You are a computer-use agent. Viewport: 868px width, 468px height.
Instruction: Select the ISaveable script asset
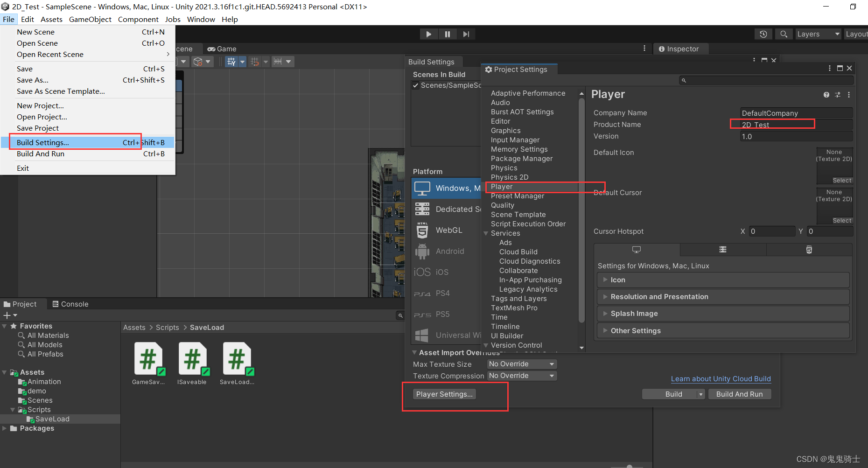(192, 363)
